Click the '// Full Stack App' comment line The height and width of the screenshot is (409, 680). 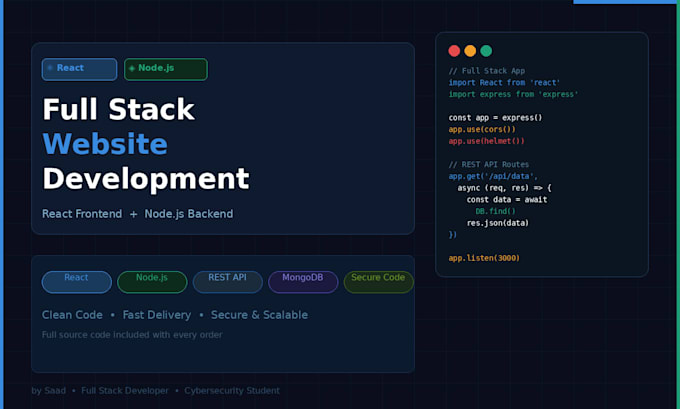tap(487, 71)
